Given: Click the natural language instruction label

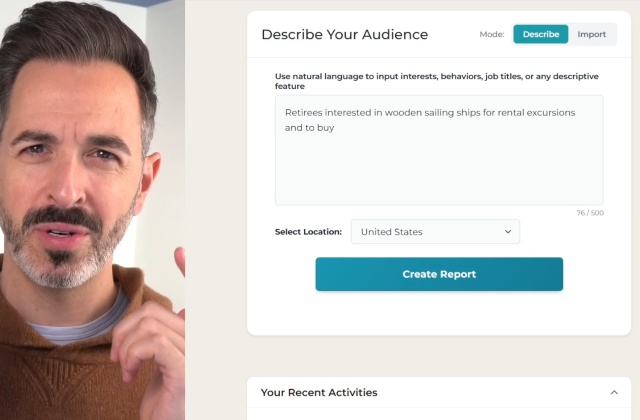Looking at the screenshot, I should [436, 81].
